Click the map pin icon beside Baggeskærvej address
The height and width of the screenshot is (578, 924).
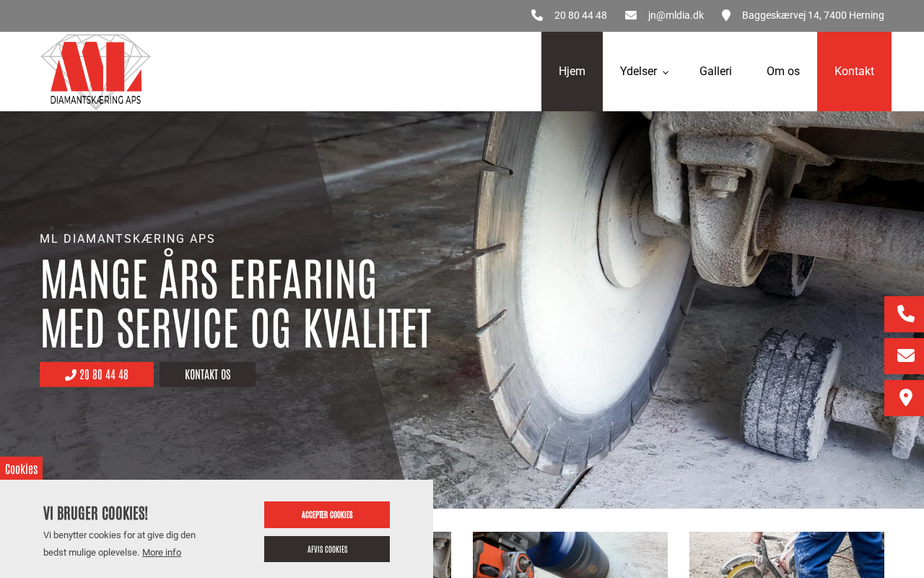(x=726, y=15)
